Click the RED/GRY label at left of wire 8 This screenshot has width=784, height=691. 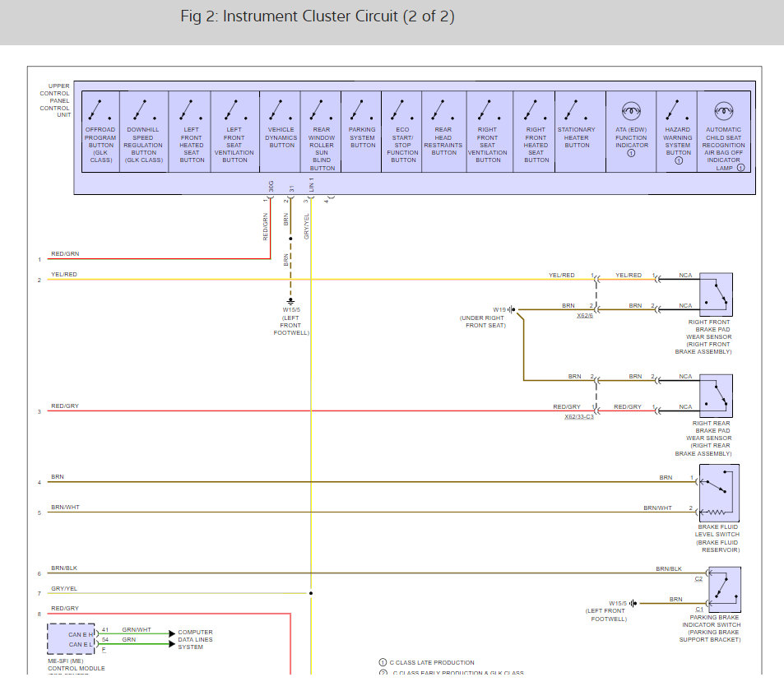(65, 608)
